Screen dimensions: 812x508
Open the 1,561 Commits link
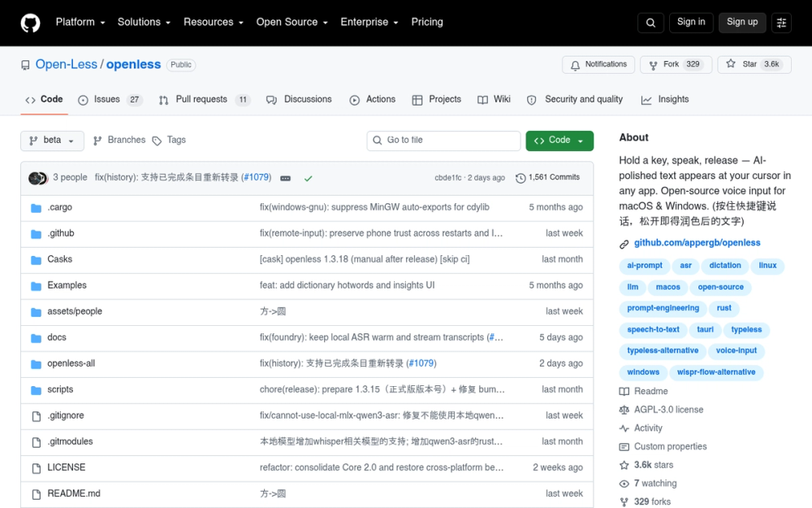click(548, 177)
